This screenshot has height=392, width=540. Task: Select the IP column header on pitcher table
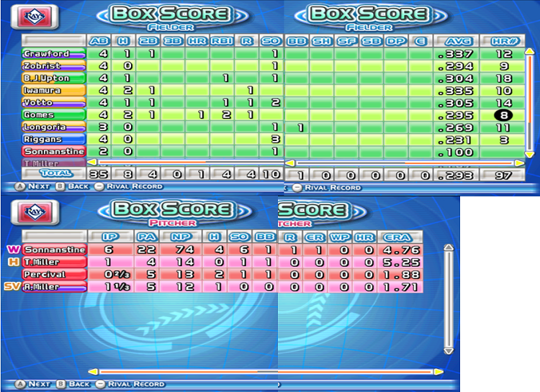click(x=111, y=237)
